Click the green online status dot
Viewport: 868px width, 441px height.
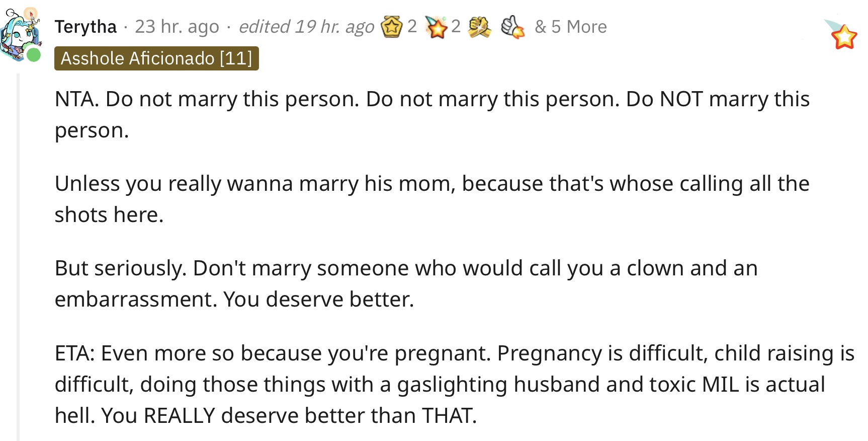[x=33, y=55]
